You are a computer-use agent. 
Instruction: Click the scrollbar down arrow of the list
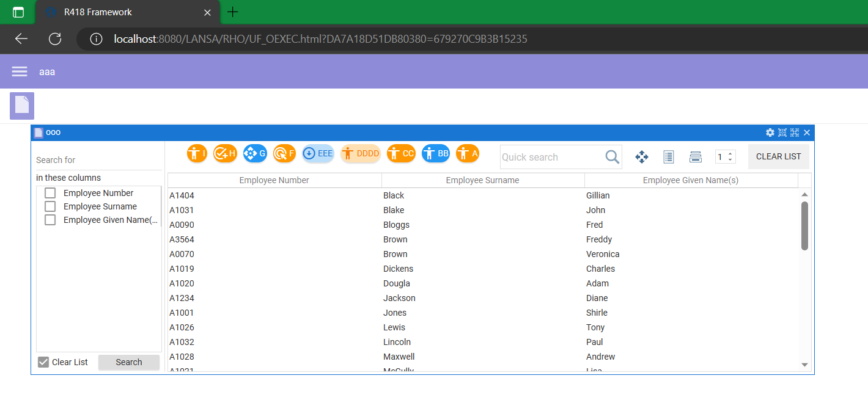point(804,365)
